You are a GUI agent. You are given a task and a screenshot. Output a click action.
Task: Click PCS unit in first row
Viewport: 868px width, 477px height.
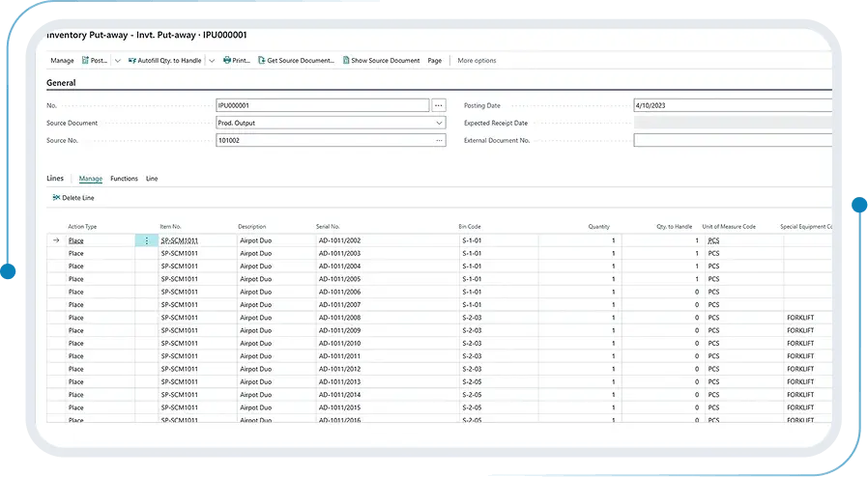713,240
